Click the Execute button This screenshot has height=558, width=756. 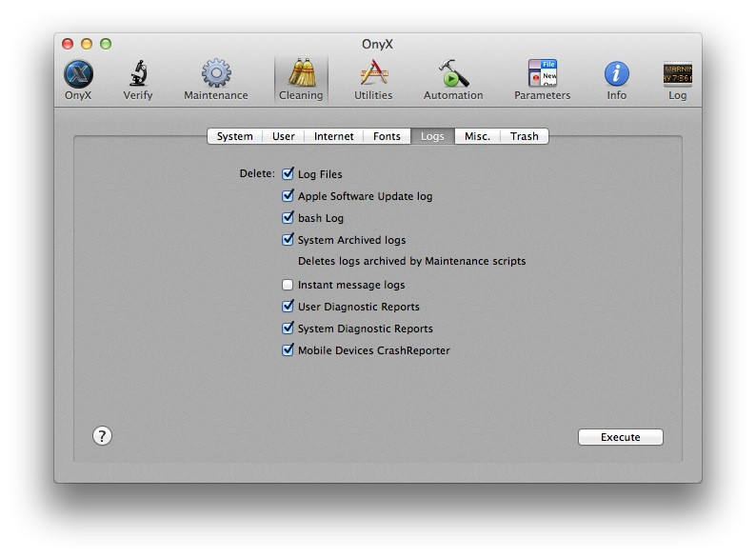pyautogui.click(x=621, y=437)
